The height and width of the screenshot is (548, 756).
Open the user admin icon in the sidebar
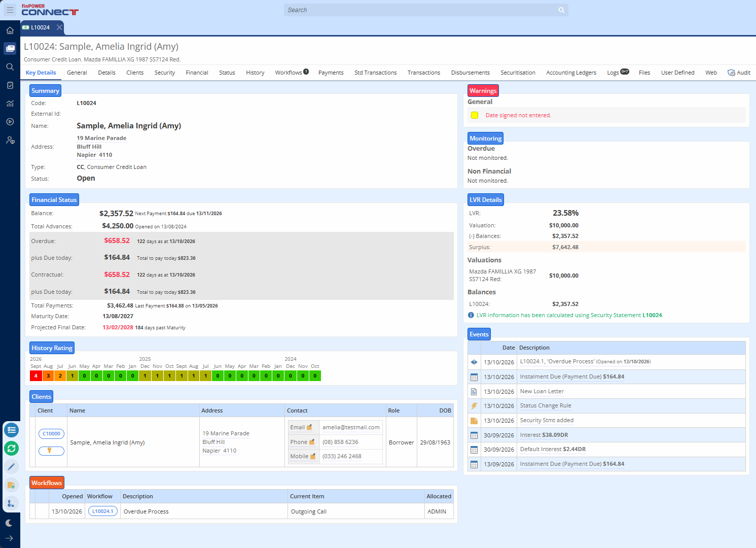coord(10,140)
